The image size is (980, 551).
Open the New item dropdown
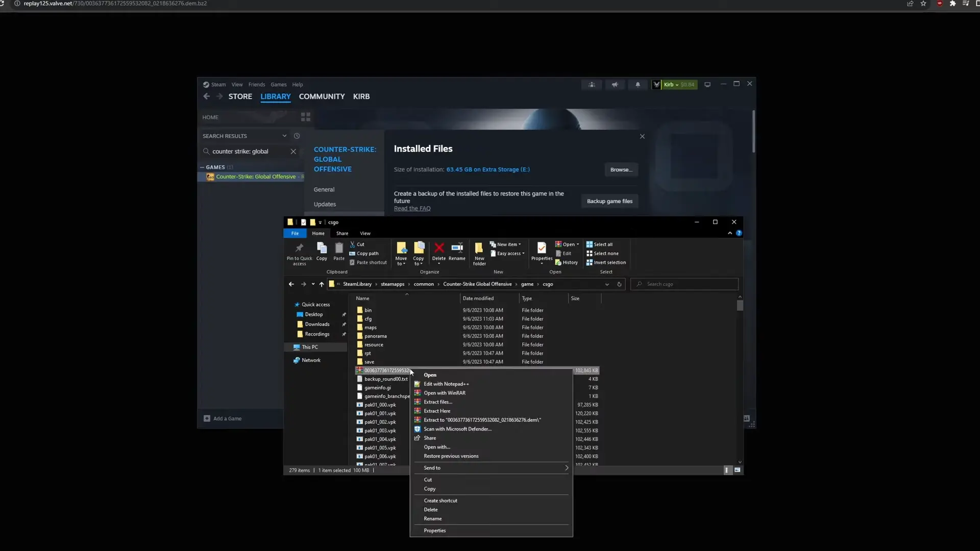click(506, 244)
